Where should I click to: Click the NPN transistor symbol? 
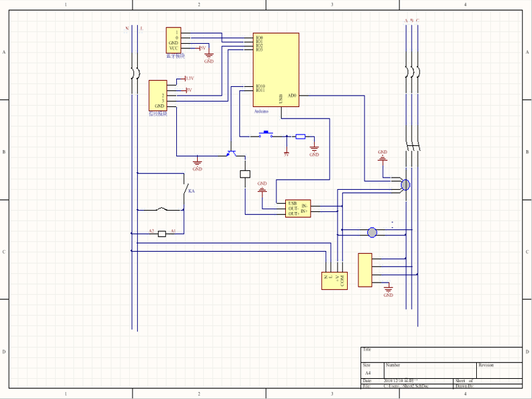(x=231, y=154)
